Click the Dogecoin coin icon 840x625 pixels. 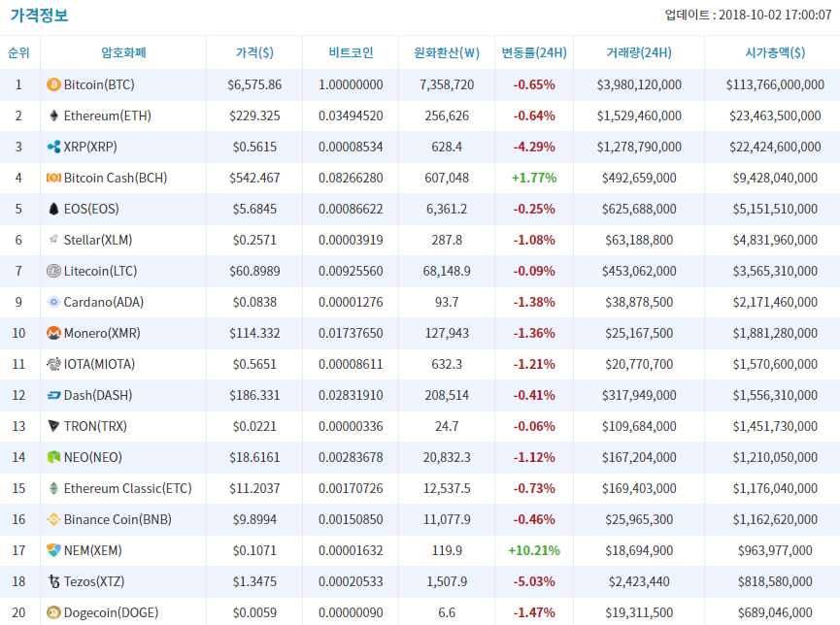click(53, 612)
